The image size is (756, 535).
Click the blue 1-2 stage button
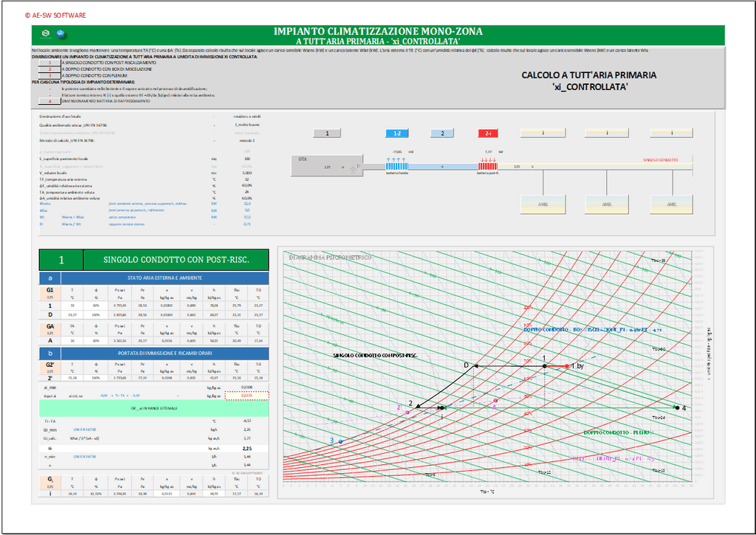click(x=397, y=134)
